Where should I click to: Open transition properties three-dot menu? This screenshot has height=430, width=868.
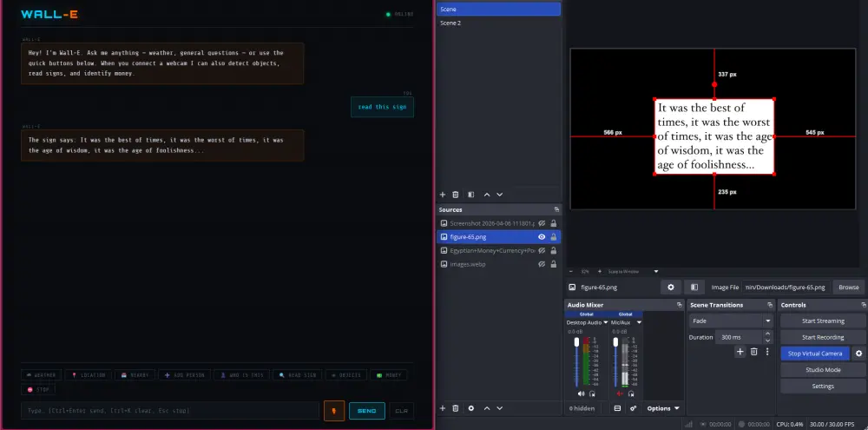767,352
